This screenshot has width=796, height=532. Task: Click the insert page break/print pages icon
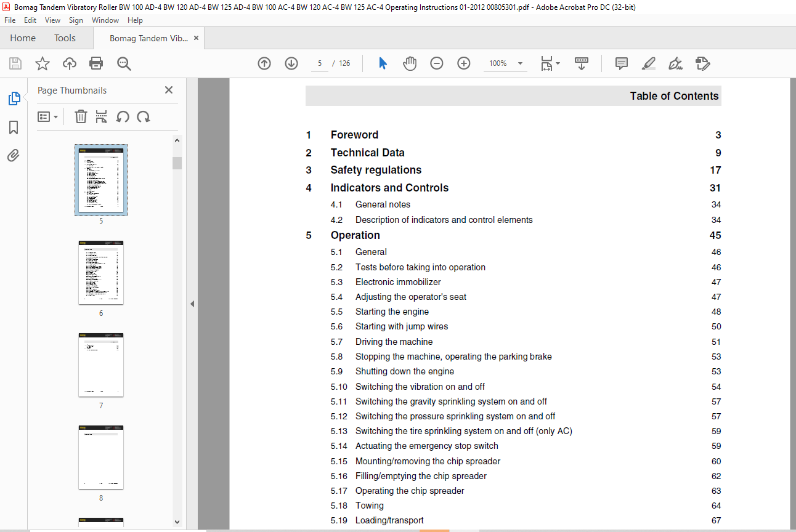coord(102,116)
